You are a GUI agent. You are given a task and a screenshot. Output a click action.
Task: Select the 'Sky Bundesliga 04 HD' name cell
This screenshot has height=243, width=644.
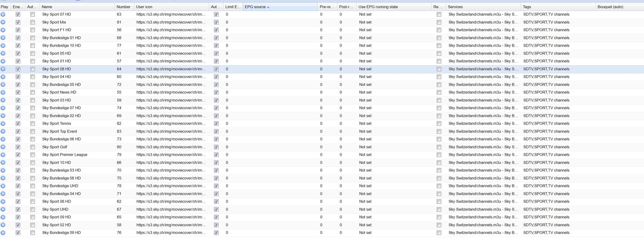coord(77,194)
